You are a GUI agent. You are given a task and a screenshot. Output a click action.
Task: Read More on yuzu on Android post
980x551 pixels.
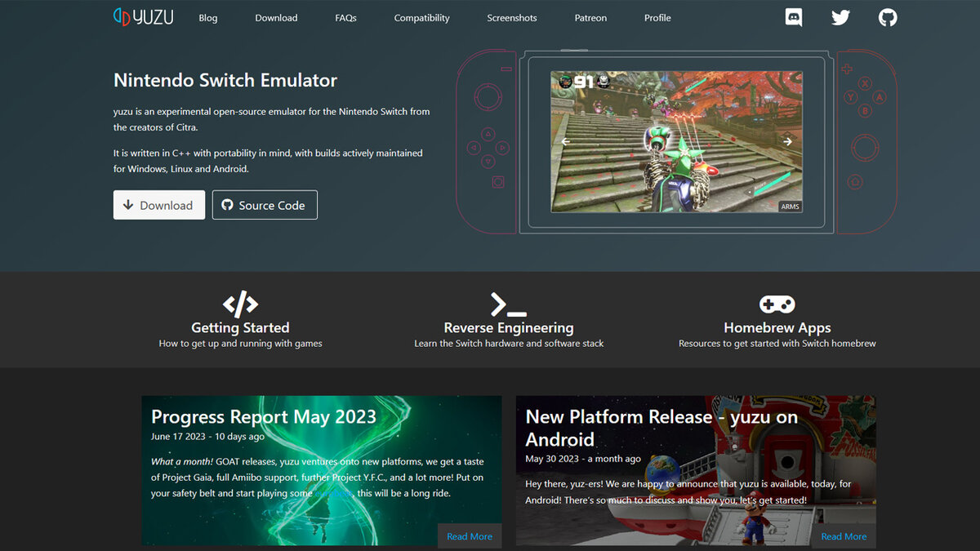[x=844, y=536]
